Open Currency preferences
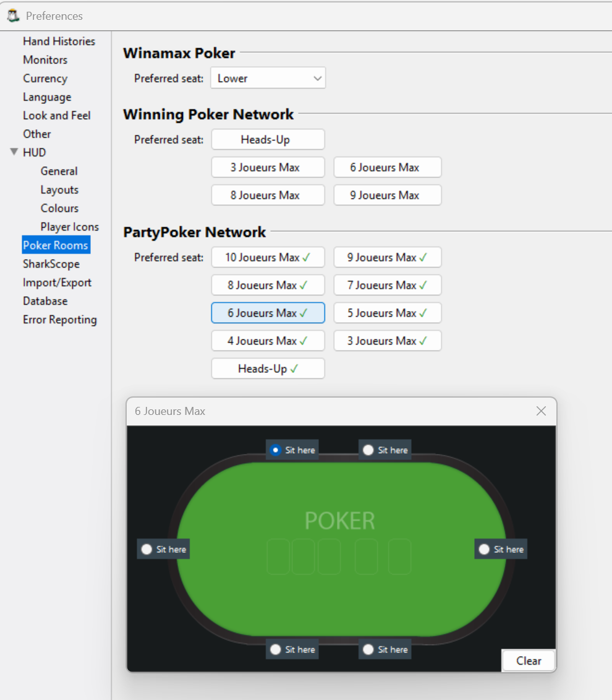Screen dimensions: 612x700 point(45,78)
